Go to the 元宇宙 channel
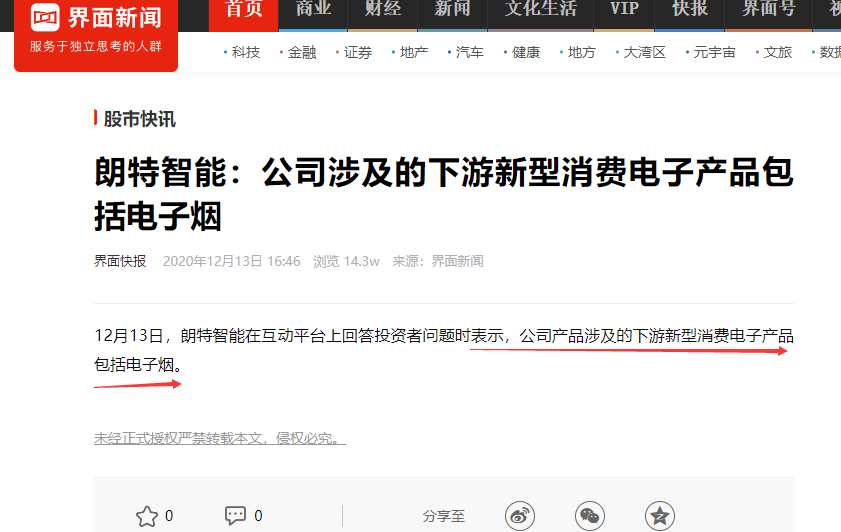Image resolution: width=841 pixels, height=532 pixels. point(711,52)
